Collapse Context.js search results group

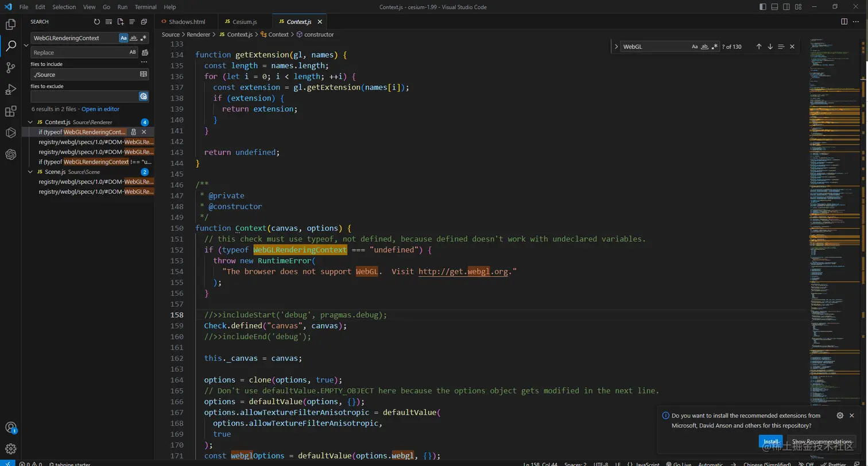[x=31, y=122]
